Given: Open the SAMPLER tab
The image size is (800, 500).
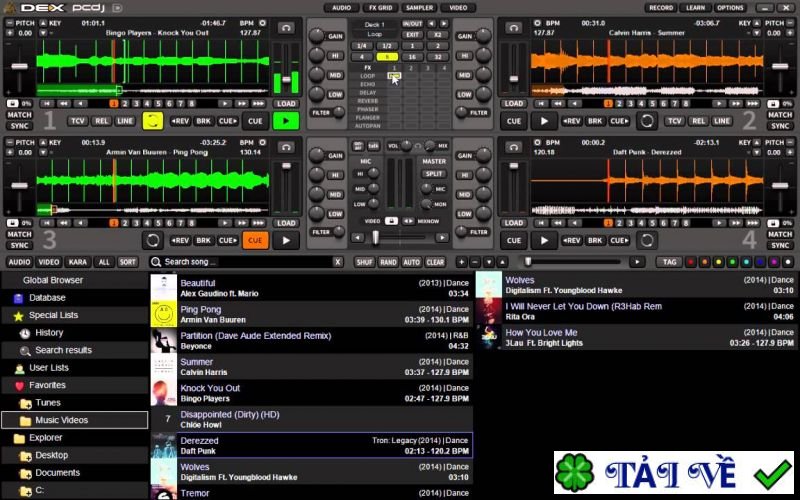Looking at the screenshot, I should [419, 8].
